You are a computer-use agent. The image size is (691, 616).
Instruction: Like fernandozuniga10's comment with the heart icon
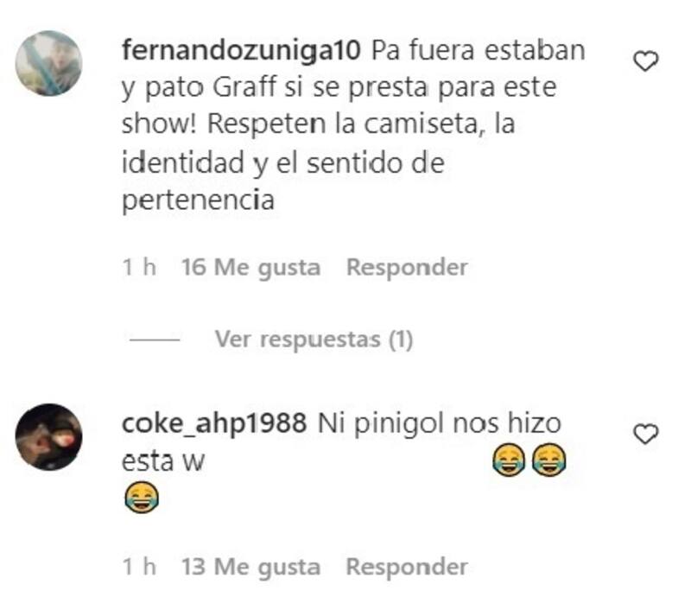point(645,60)
